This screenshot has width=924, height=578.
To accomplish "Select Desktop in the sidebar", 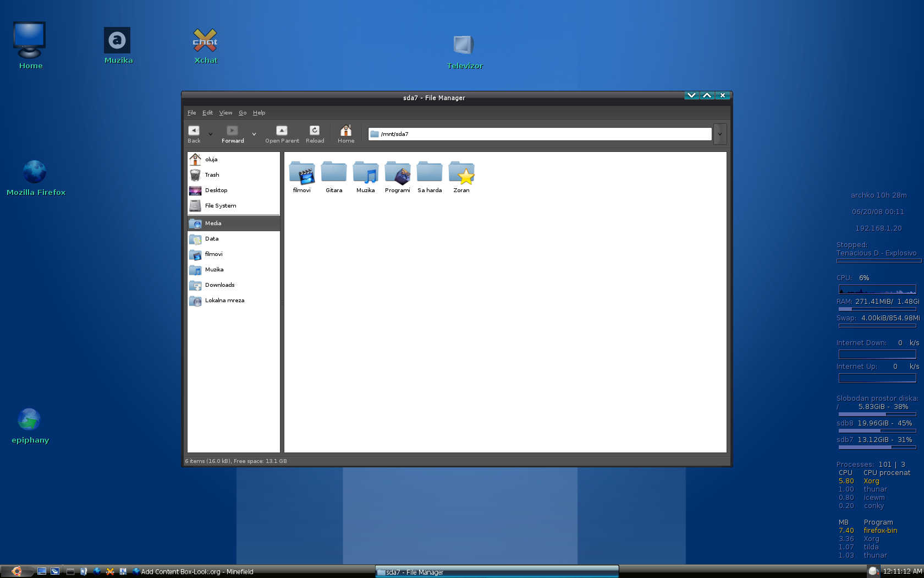I will [234, 190].
